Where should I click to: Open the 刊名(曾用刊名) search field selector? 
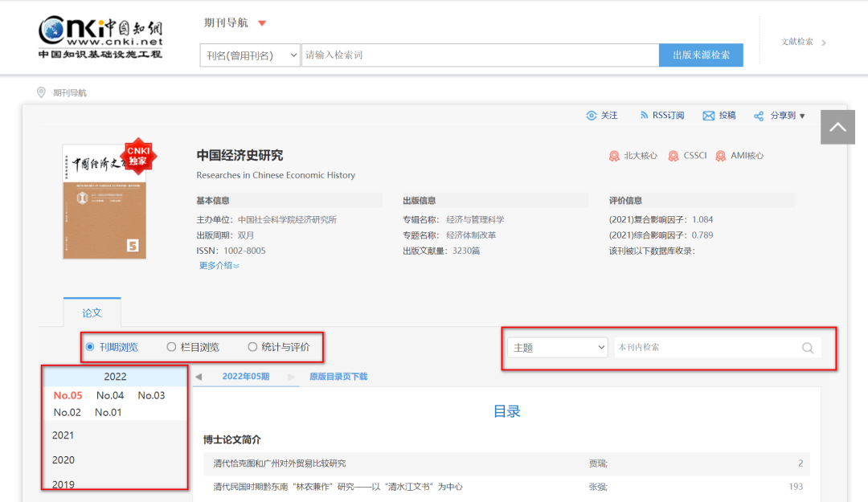click(250, 55)
